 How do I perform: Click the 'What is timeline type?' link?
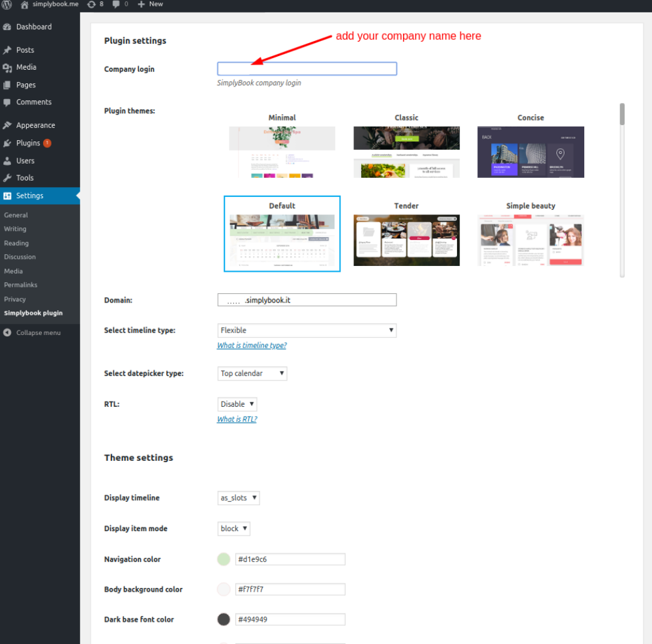pos(252,345)
